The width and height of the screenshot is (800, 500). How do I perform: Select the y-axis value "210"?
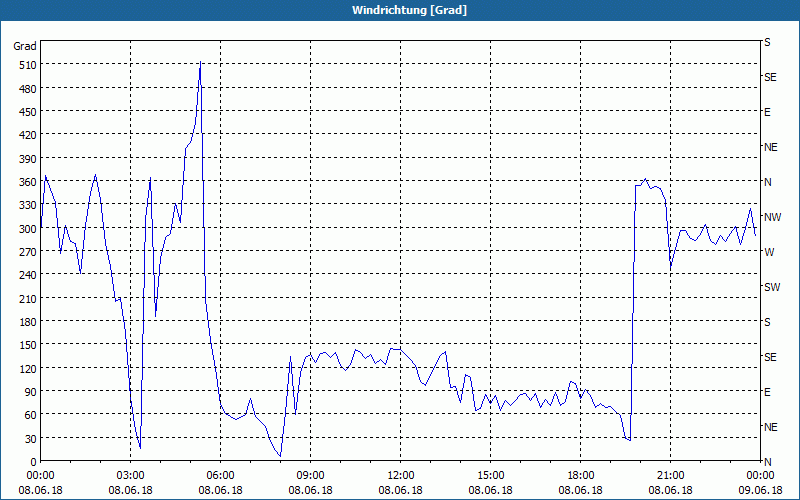[x=28, y=298]
